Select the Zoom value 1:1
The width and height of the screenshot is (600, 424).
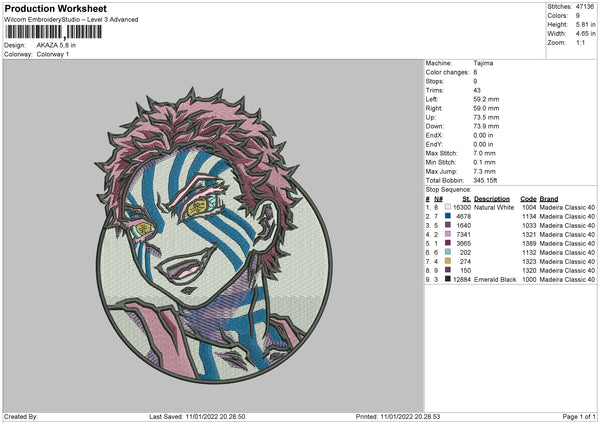pos(580,42)
